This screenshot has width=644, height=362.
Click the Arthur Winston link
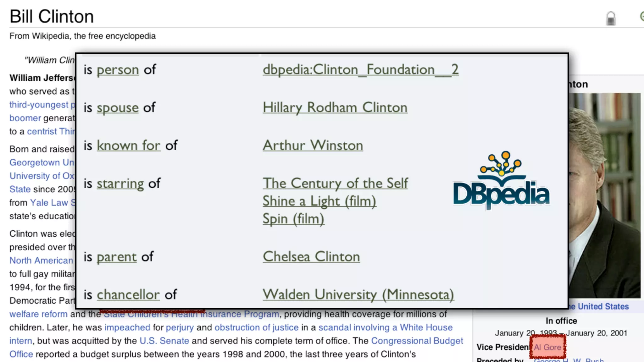coord(313,146)
